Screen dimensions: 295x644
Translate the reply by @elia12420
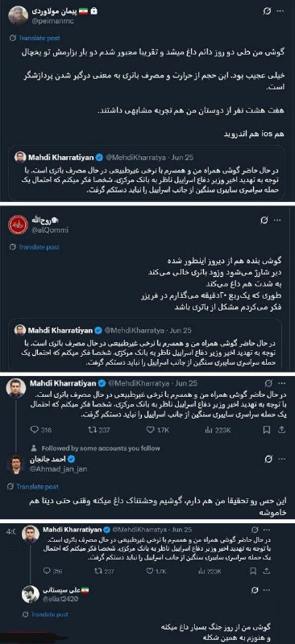click(45, 615)
